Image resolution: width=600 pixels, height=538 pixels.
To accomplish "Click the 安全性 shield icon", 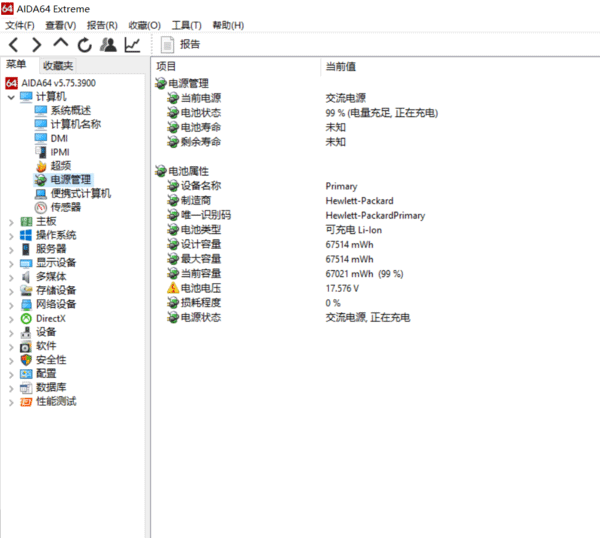I will [26, 360].
